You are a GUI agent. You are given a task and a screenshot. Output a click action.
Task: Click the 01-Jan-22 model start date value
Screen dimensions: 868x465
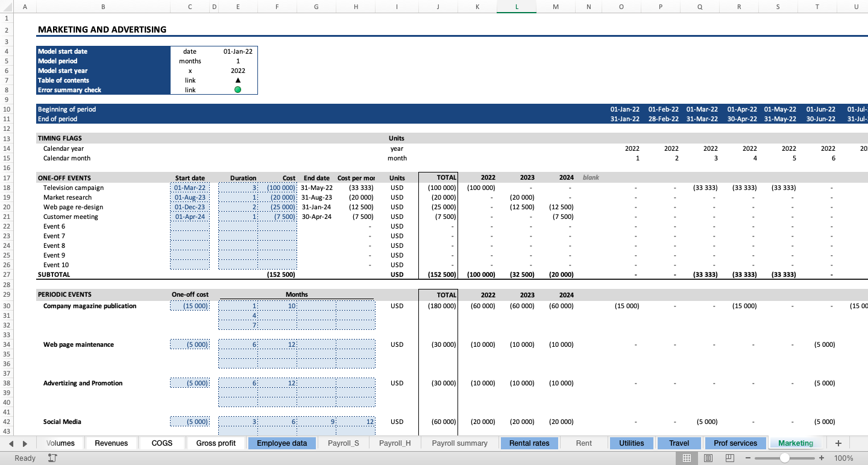[x=237, y=51]
